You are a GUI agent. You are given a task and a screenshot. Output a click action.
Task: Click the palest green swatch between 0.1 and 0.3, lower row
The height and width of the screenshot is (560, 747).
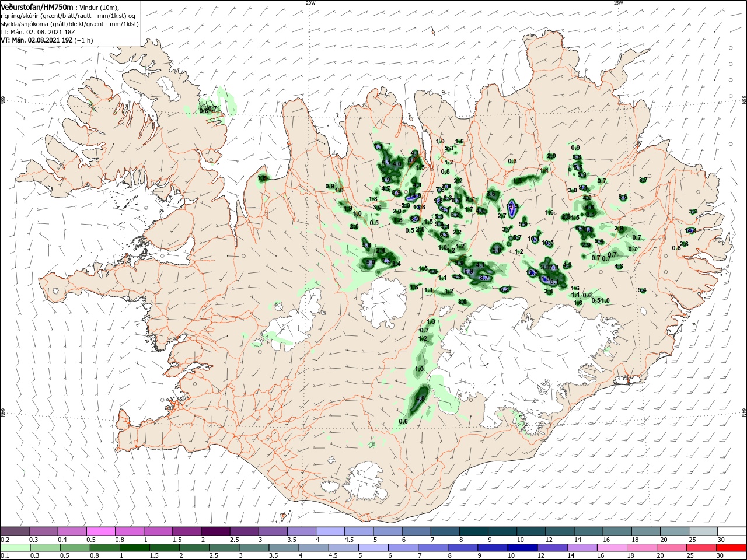click(x=15, y=548)
